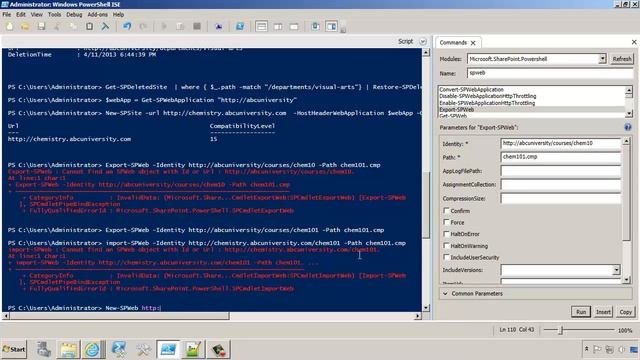Click the AppLogFilePath input field
Screen dimensions: 640x360
(x=560, y=171)
